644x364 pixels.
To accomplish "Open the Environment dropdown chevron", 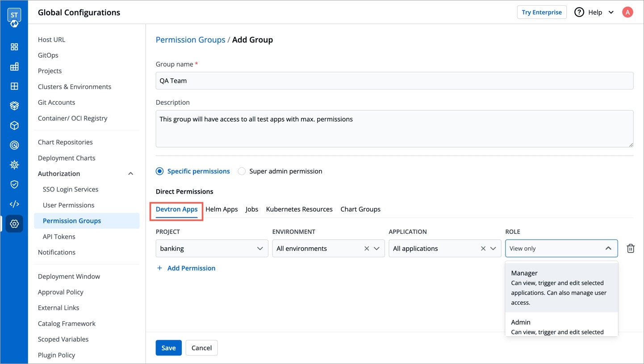I will coord(377,249).
